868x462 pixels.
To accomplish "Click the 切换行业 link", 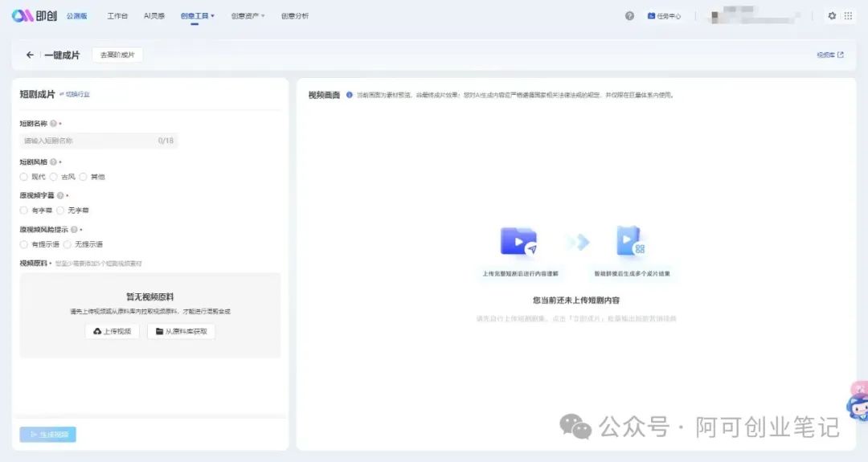I will tap(75, 95).
